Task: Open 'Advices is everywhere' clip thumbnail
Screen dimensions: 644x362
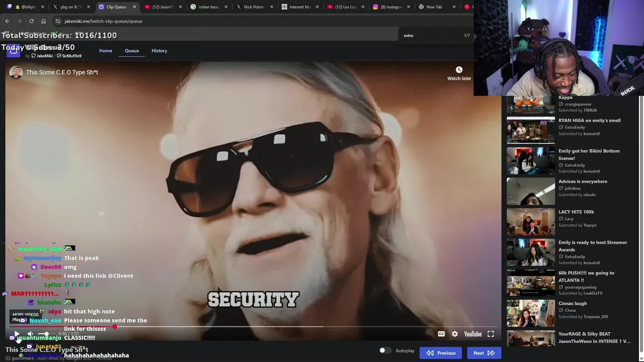Action: [531, 191]
